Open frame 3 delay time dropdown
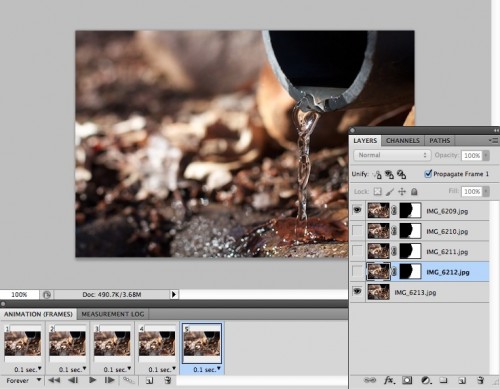Viewport: 500px width, 389px height. tap(129, 369)
